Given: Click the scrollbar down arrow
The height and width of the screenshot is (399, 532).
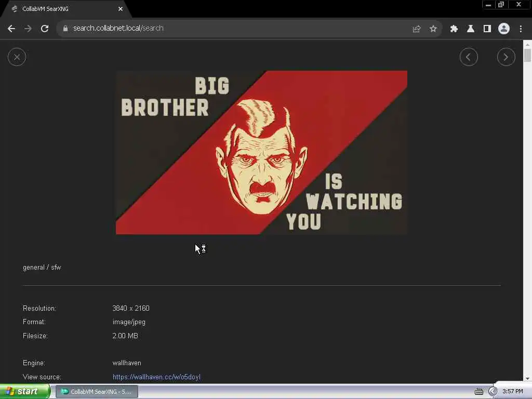Looking at the screenshot, I should click(x=527, y=379).
